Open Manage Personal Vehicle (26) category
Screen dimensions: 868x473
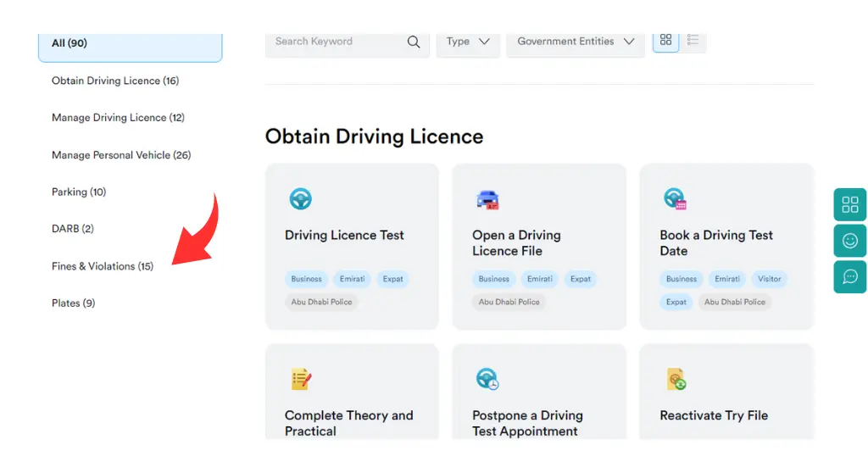121,155
